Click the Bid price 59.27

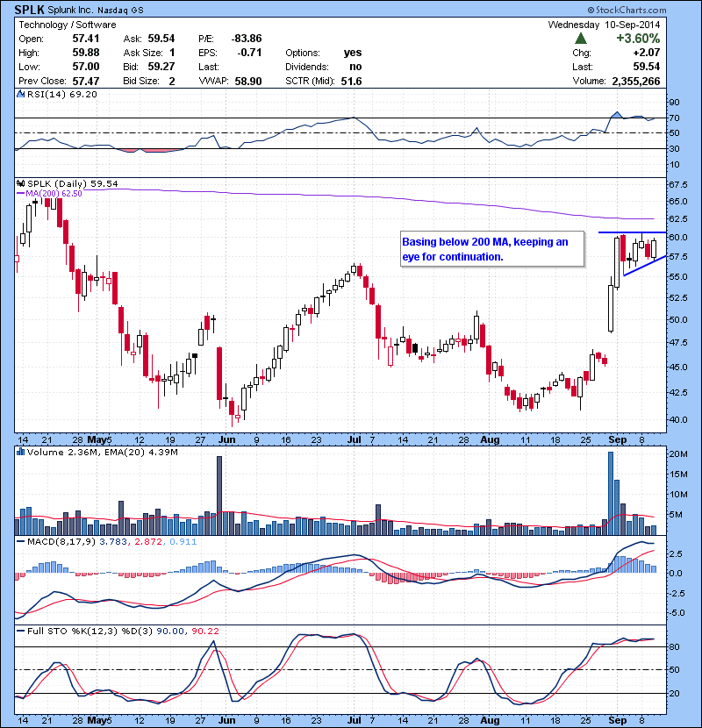click(x=161, y=67)
